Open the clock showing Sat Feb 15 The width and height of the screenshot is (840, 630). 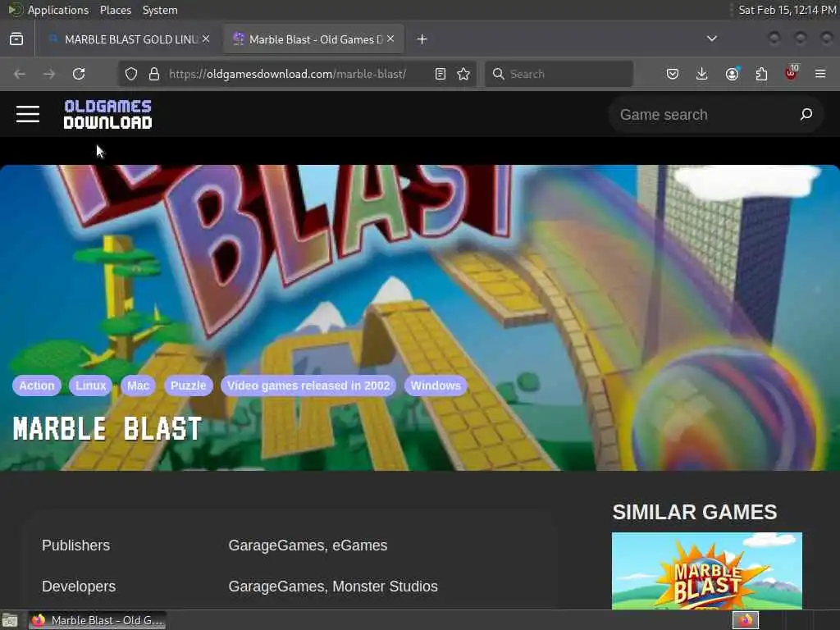787,10
